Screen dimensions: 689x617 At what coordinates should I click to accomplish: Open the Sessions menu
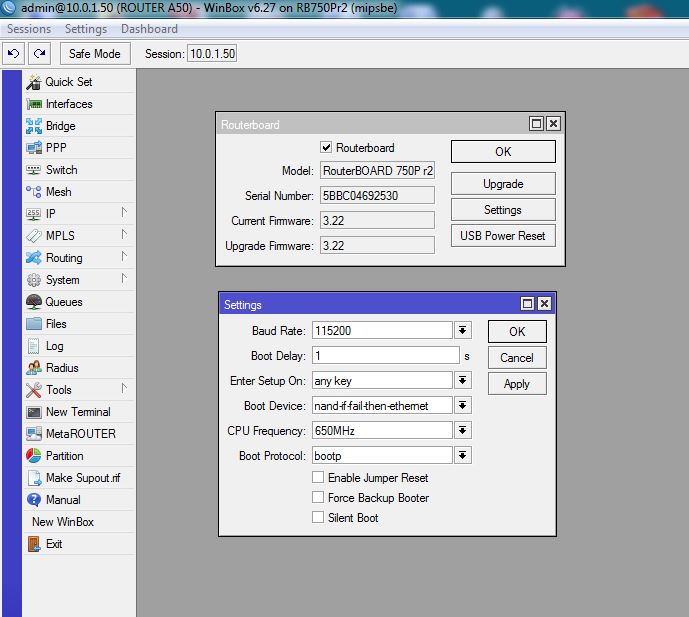point(29,29)
